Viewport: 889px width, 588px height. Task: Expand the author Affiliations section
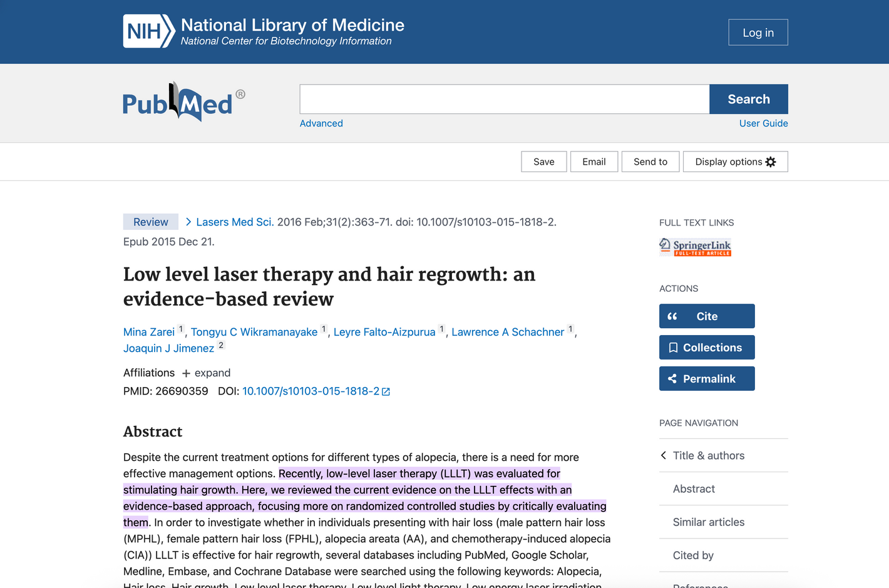pos(206,373)
